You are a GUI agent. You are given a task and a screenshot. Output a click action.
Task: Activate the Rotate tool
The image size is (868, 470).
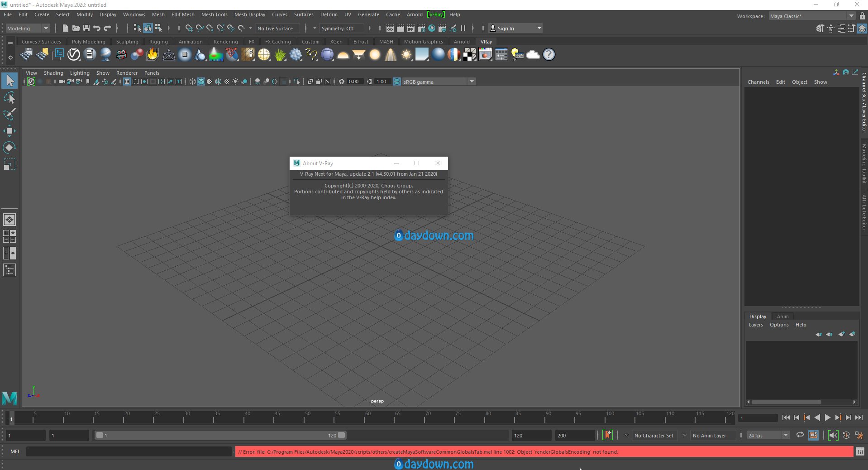pyautogui.click(x=10, y=148)
